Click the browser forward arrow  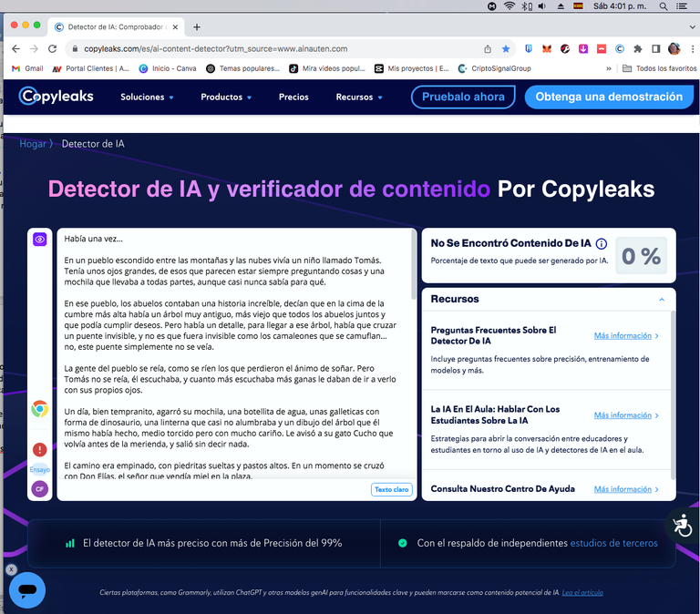coord(34,48)
